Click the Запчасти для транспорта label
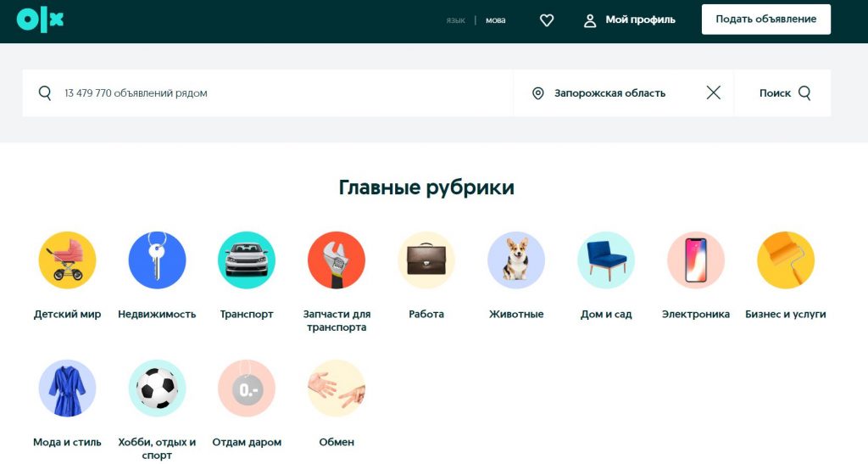This screenshot has width=868, height=464. pos(337,321)
